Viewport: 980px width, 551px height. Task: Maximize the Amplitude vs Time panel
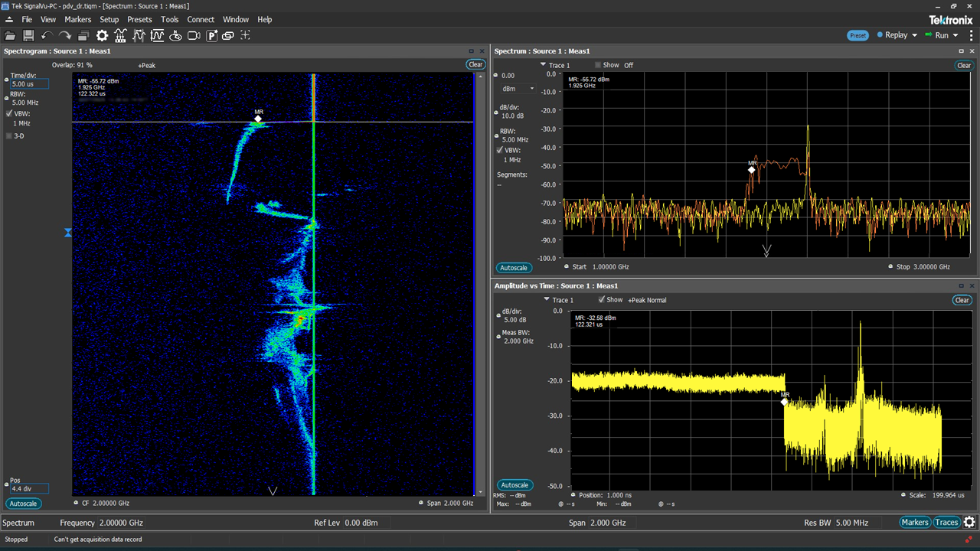click(962, 285)
